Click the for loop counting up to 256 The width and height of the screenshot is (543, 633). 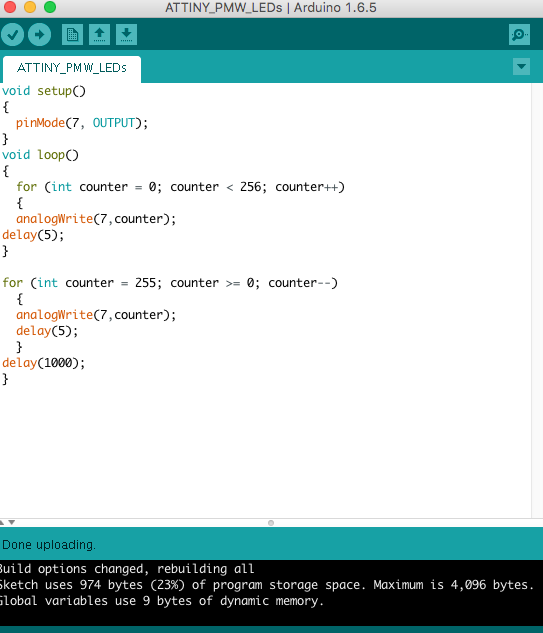tap(180, 187)
